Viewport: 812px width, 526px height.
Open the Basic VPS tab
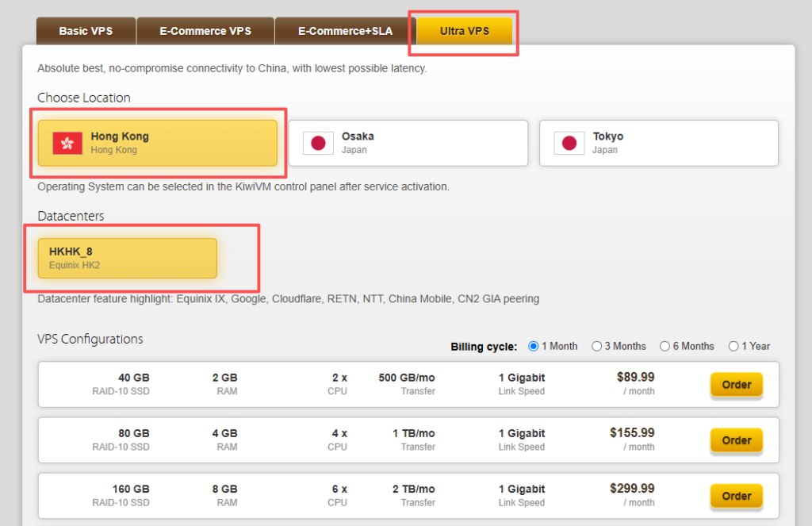[x=86, y=32]
